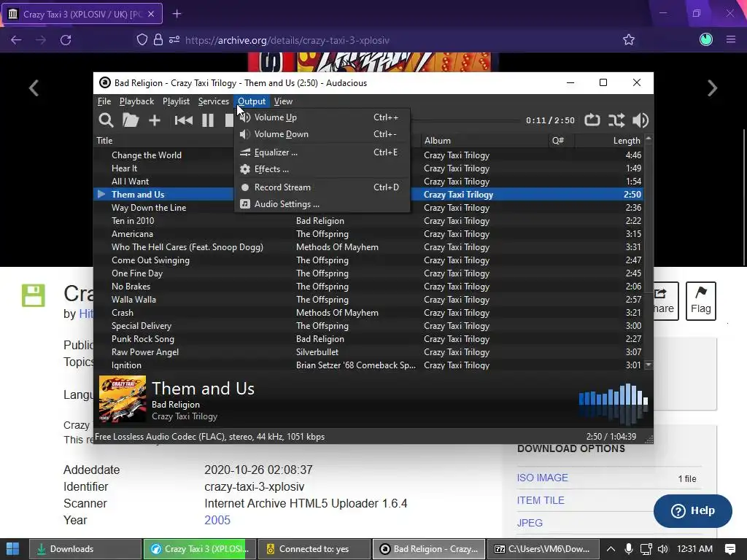The height and width of the screenshot is (560, 747).
Task: Toggle shuffle mode in Audacious
Action: point(616,120)
